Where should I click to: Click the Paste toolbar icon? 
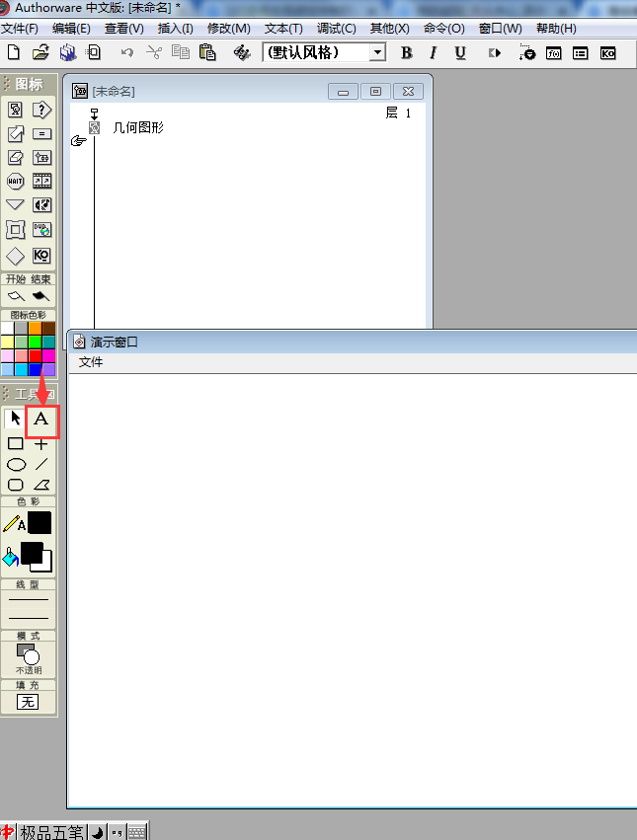206,52
